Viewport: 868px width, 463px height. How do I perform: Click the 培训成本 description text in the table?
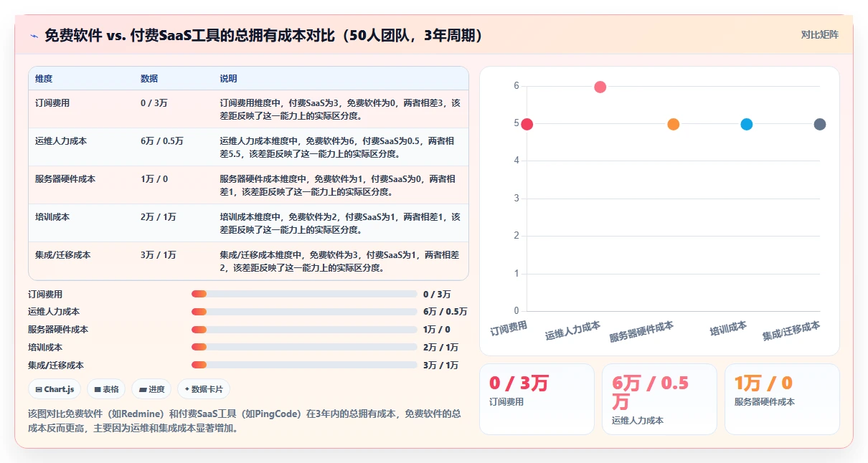pos(340,223)
